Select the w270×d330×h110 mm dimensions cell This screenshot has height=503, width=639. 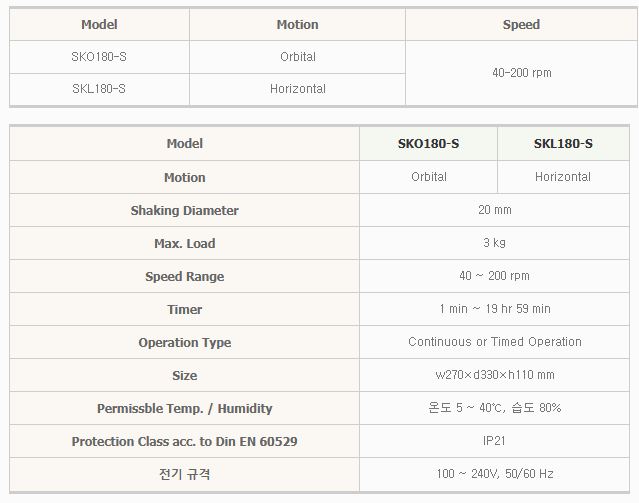(x=495, y=375)
